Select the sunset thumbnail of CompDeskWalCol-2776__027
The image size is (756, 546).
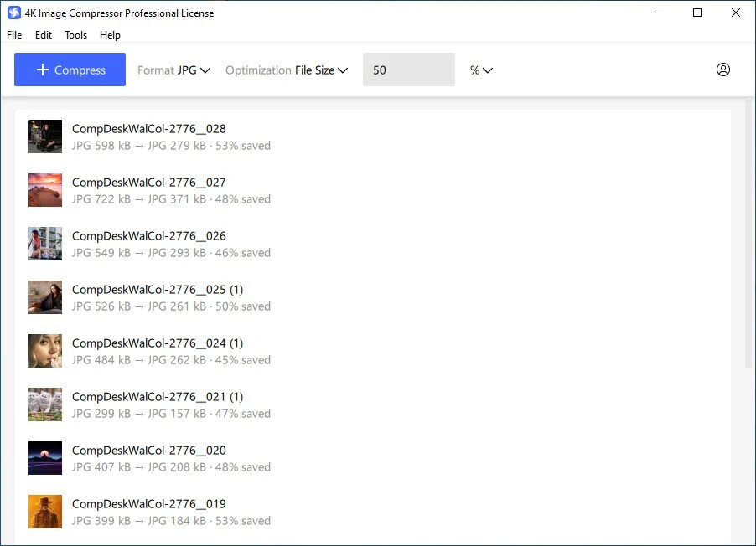coord(45,190)
